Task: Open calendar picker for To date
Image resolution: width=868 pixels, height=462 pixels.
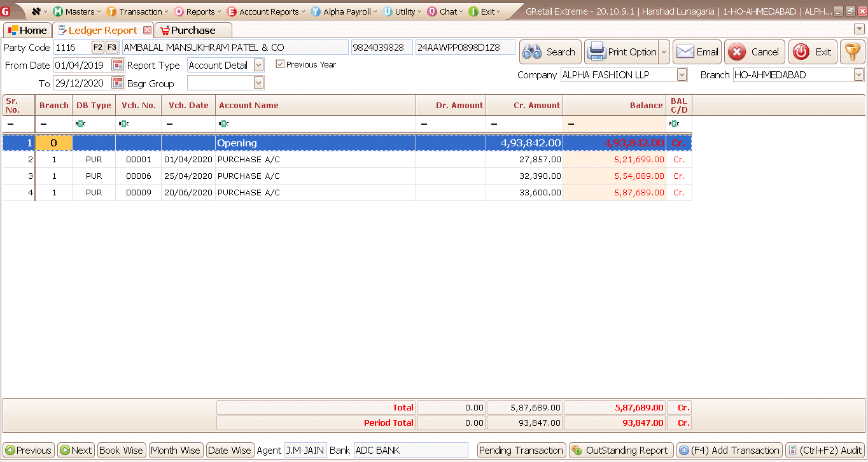Action: 118,83
